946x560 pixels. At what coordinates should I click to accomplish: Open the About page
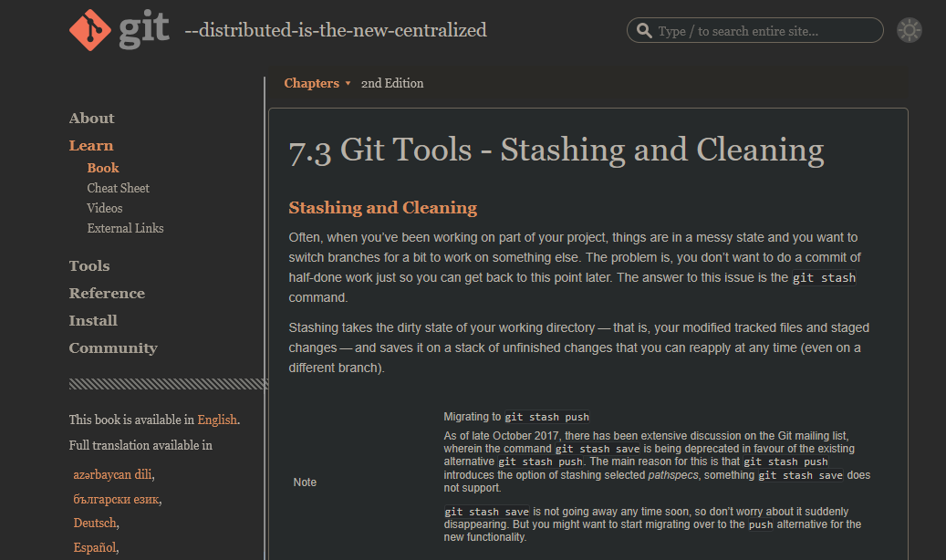[x=91, y=118]
